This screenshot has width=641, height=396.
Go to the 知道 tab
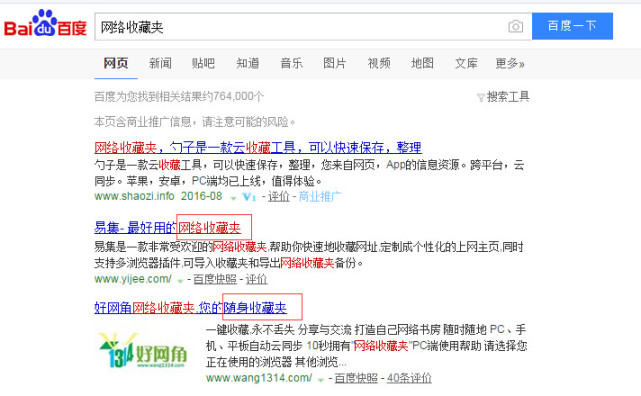(248, 63)
